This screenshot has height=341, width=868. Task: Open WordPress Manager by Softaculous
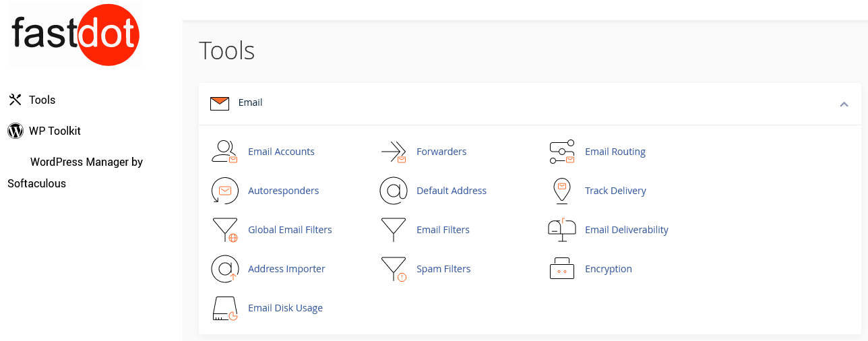(75, 173)
